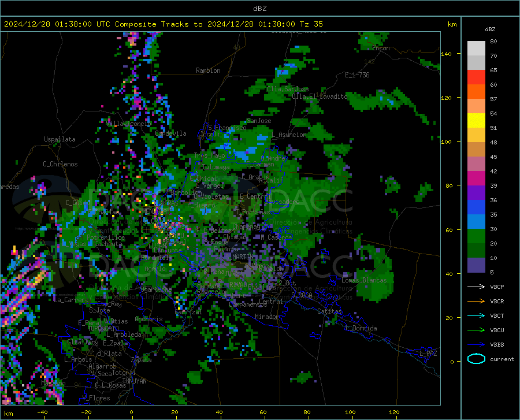Select the V_Flores place label
This screenshot has width=520, height=420.
(x=96, y=398)
